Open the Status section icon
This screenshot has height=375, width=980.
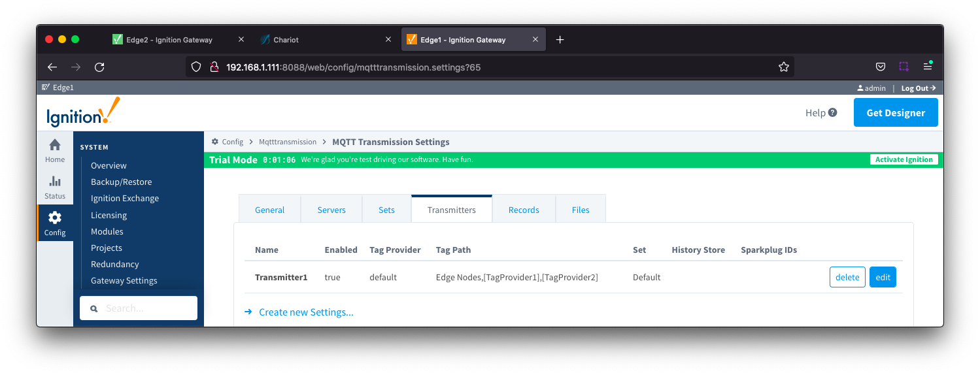[x=55, y=182]
